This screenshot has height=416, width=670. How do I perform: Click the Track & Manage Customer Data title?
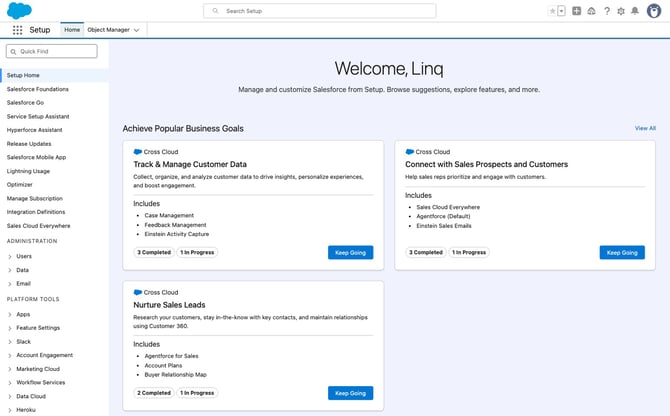[190, 164]
